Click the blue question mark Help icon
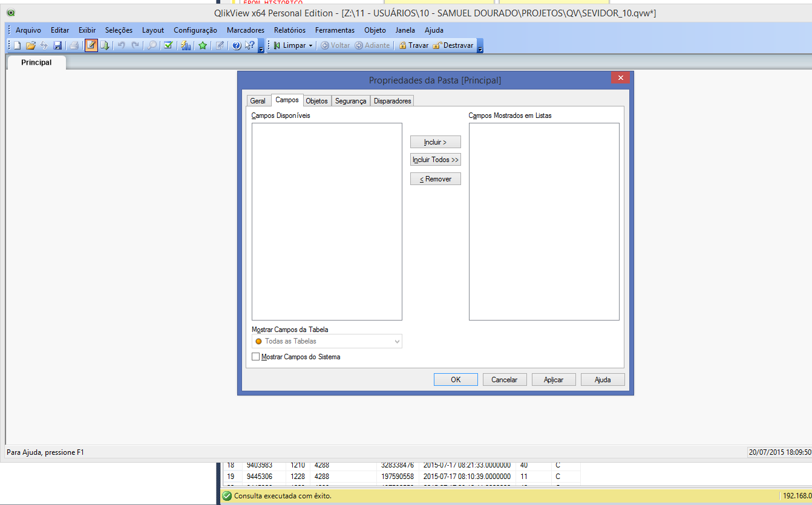 pyautogui.click(x=237, y=45)
